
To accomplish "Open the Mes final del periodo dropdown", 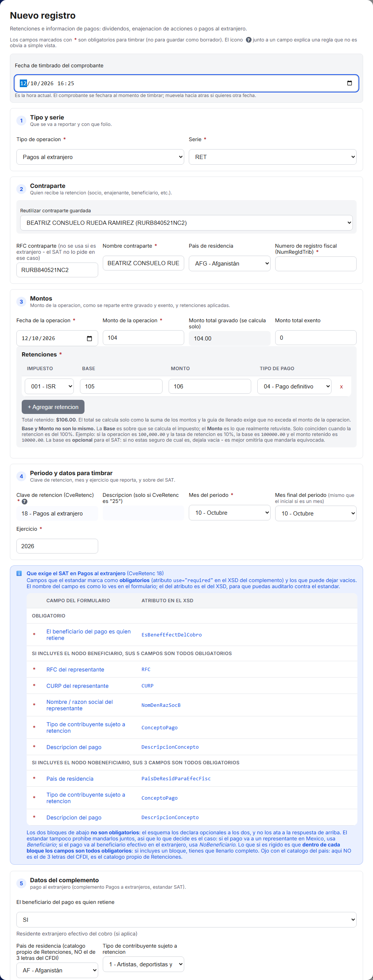I will pyautogui.click(x=316, y=513).
